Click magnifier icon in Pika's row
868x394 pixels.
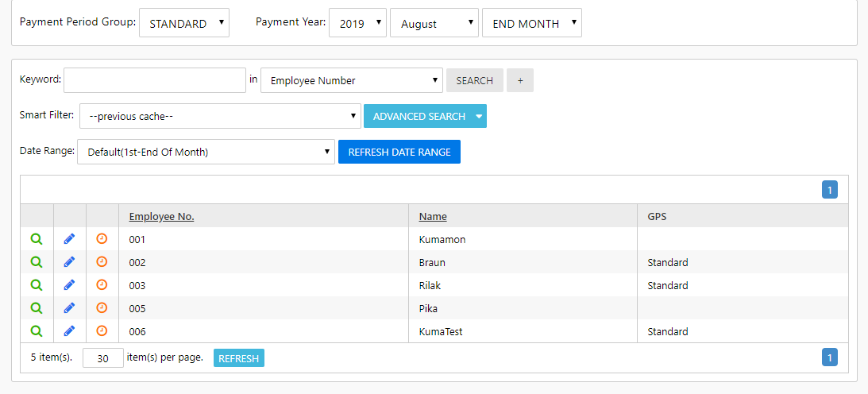pos(37,307)
